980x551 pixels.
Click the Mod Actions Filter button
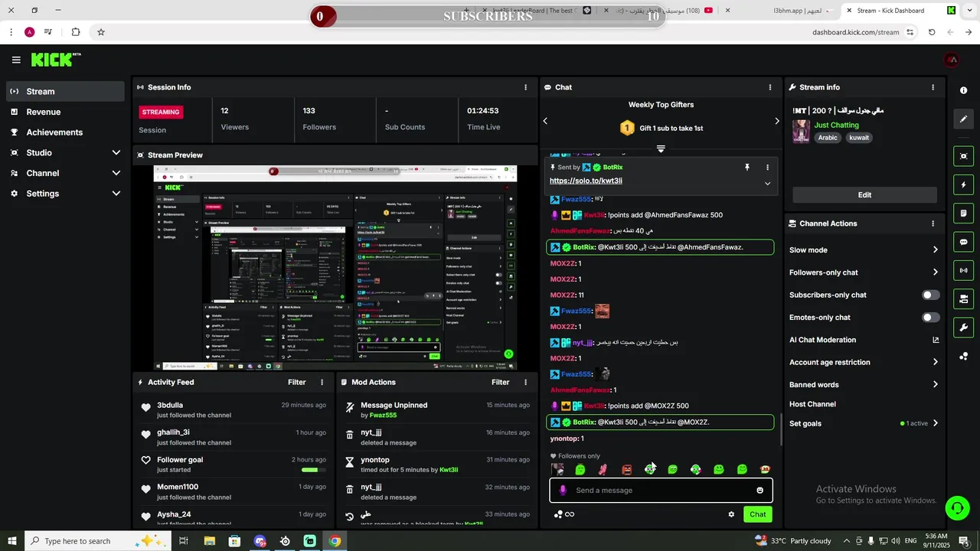tap(500, 382)
